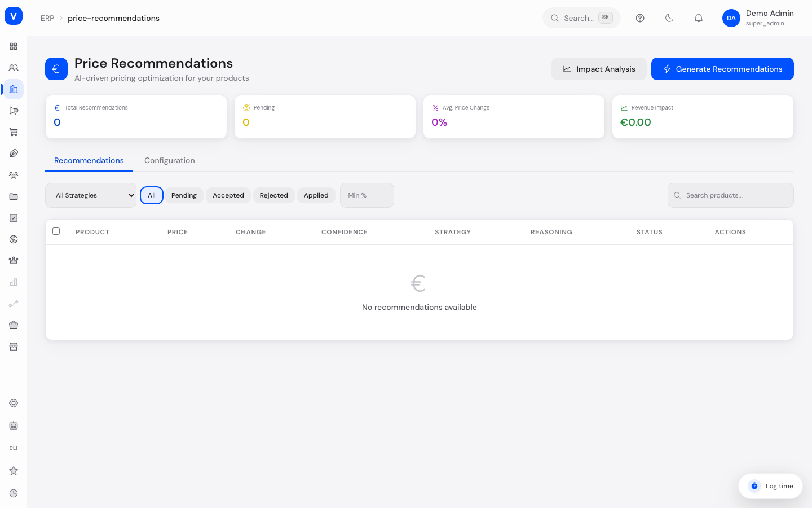Open the folder sidebar icon
The height and width of the screenshot is (508, 812).
[14, 196]
